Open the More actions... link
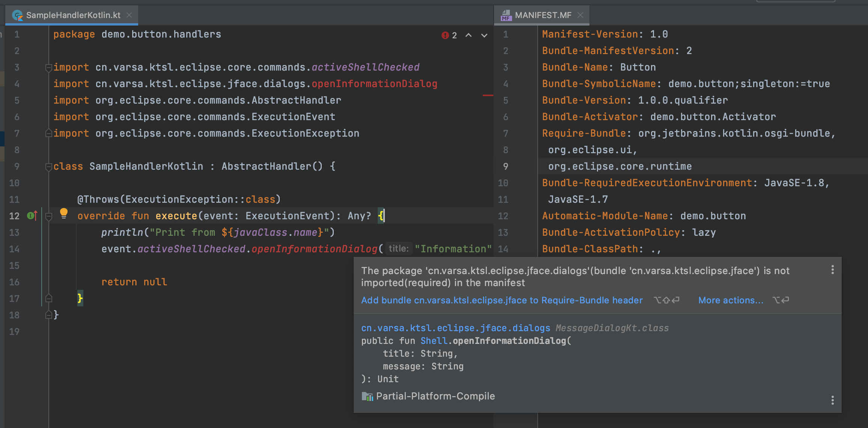This screenshot has width=868, height=428. coord(731,300)
